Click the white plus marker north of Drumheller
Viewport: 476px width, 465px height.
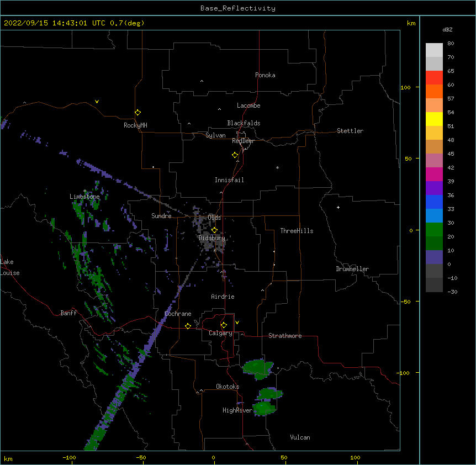point(338,207)
